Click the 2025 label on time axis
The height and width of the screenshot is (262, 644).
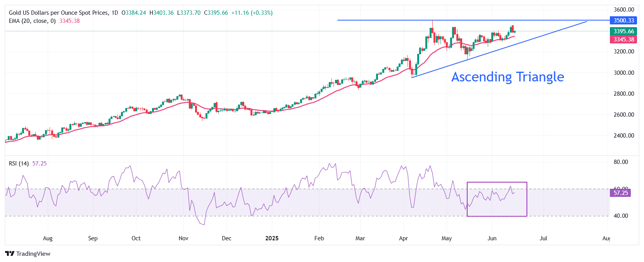(272, 238)
